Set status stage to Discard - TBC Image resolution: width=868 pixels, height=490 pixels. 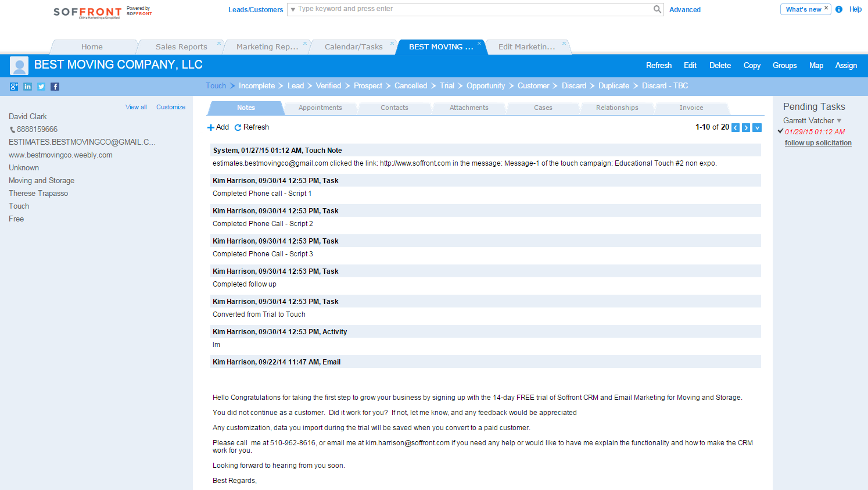pos(665,86)
